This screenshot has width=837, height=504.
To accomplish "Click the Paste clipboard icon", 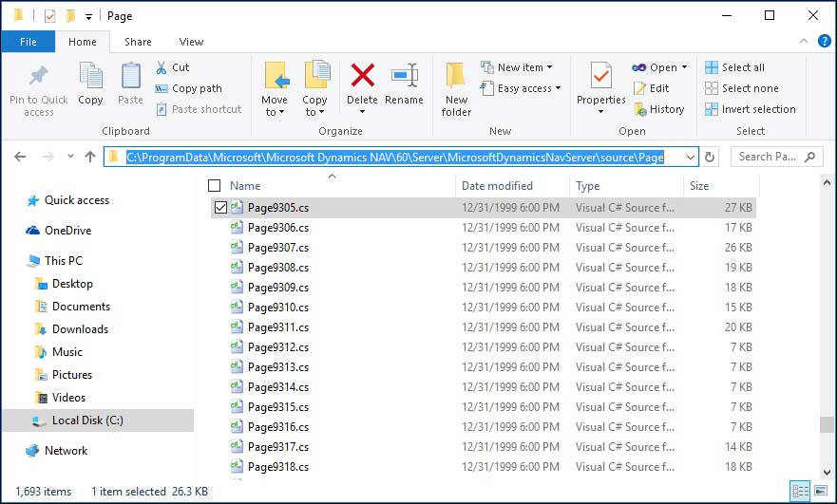I will (131, 75).
